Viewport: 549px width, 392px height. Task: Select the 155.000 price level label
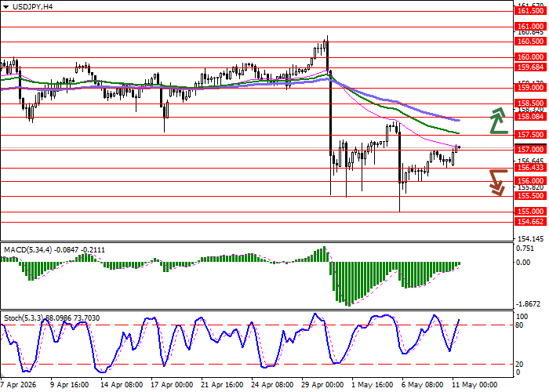530,212
